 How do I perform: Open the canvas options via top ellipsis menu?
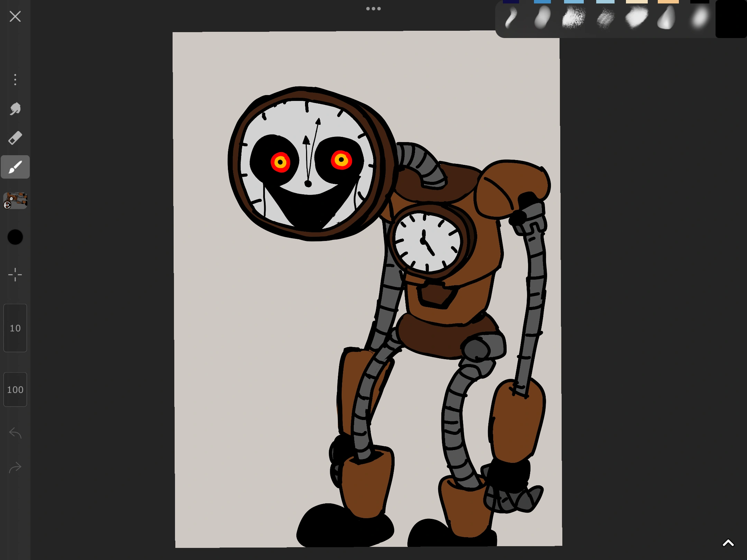pyautogui.click(x=373, y=8)
